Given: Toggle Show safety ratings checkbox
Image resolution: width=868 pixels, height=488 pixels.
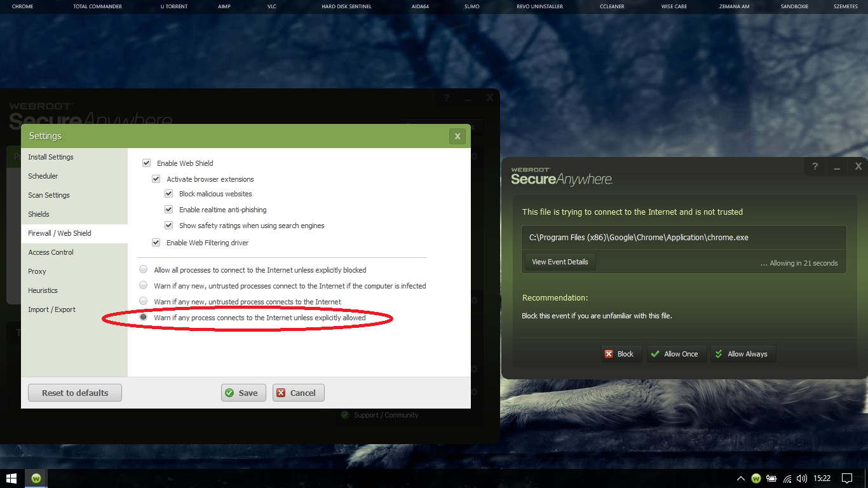Looking at the screenshot, I should 169,226.
